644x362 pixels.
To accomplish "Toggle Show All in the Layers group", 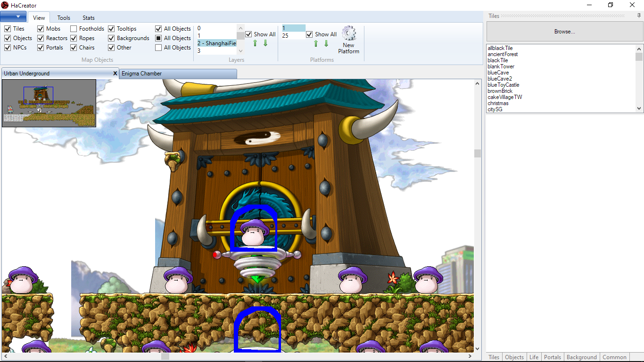I will tap(248, 34).
